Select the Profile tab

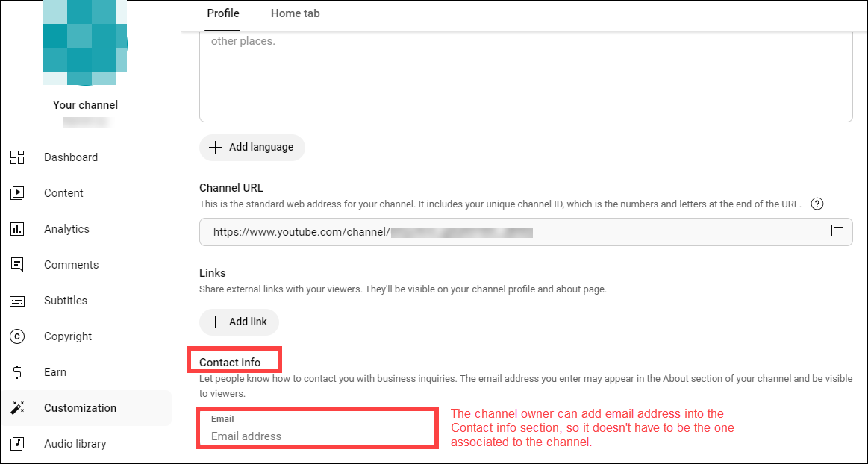pyautogui.click(x=223, y=13)
